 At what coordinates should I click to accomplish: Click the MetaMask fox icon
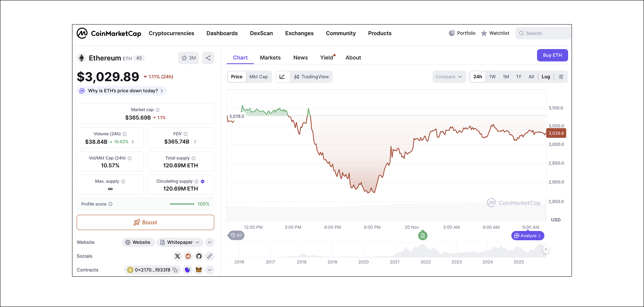pos(199,270)
